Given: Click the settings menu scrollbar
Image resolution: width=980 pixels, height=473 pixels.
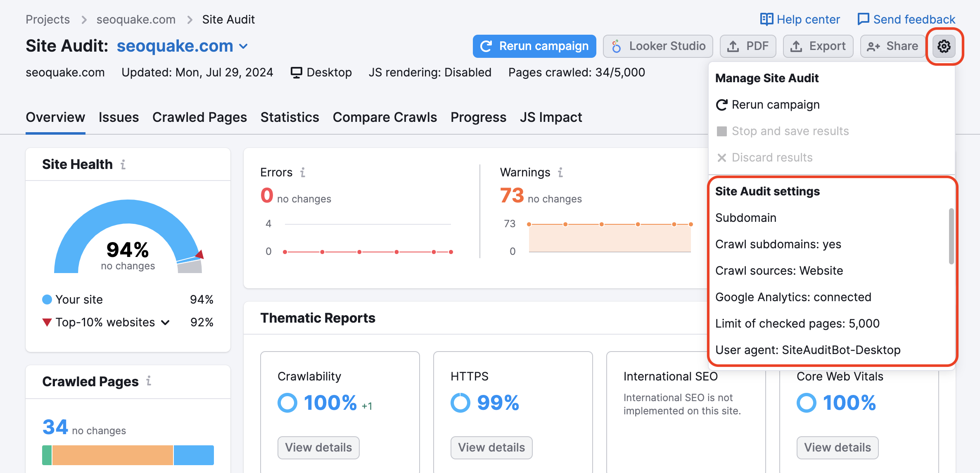Looking at the screenshot, I should (x=952, y=236).
